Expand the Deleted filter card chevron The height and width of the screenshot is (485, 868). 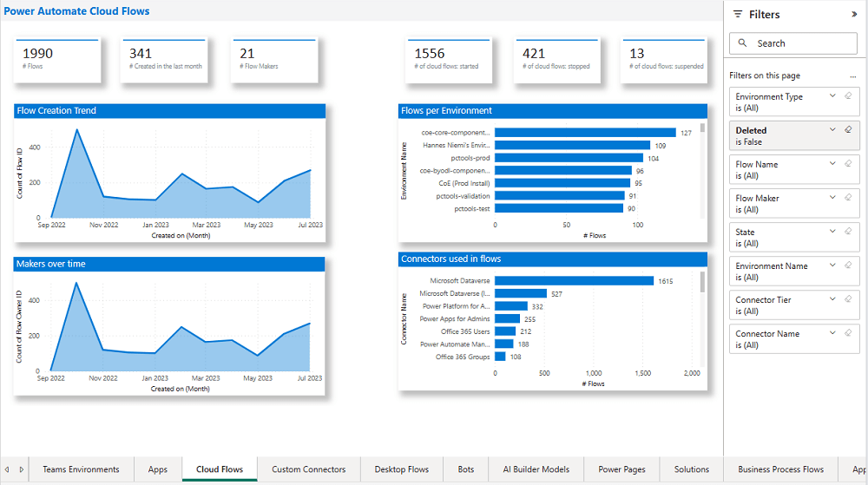click(832, 129)
